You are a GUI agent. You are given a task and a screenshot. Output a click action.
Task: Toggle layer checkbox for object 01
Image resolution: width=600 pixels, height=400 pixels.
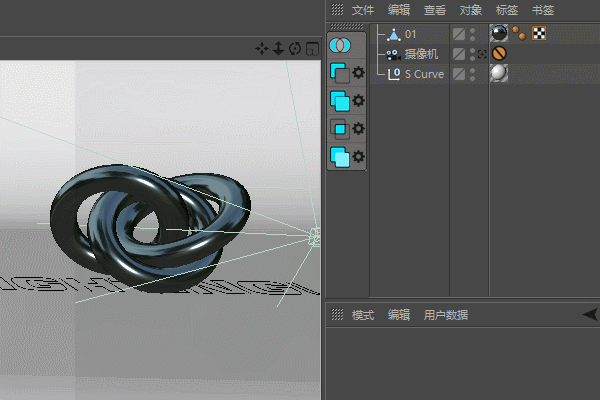[459, 34]
